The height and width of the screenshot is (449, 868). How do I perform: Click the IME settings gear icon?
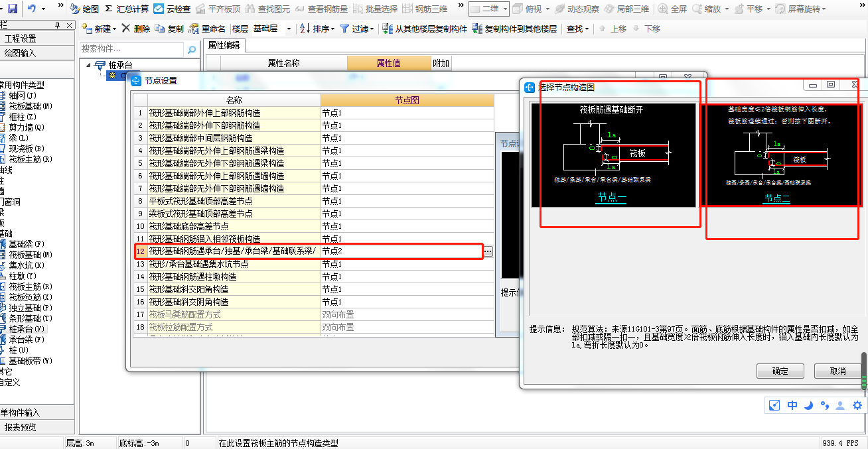tap(857, 405)
